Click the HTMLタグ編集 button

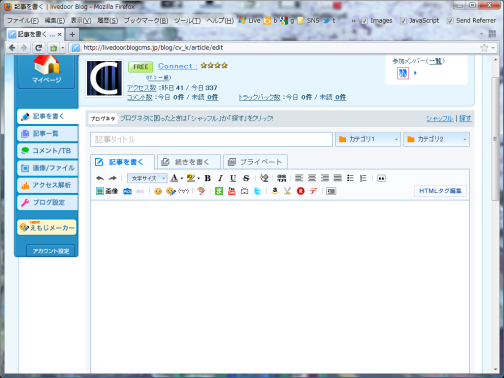(x=440, y=191)
